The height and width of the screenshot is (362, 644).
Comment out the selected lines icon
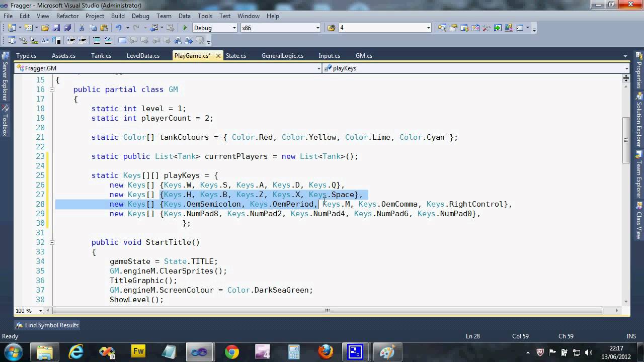point(97,41)
